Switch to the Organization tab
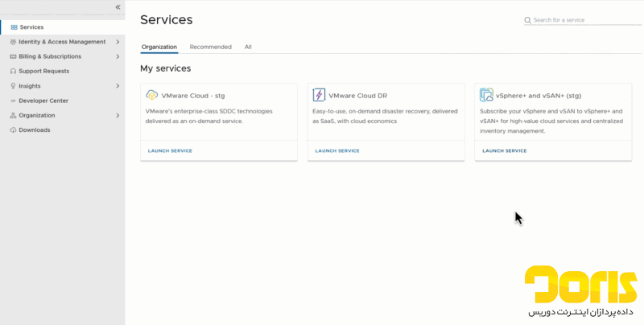This screenshot has width=644, height=325. pos(159,47)
